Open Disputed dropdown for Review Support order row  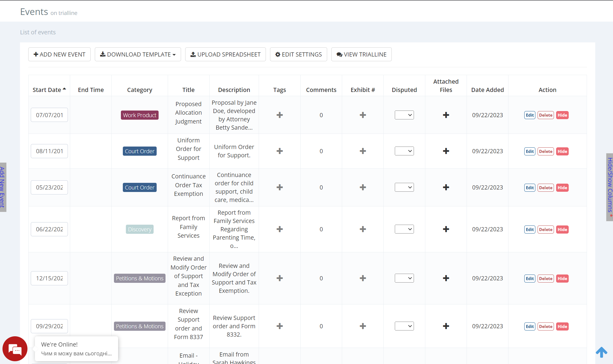tap(404, 326)
